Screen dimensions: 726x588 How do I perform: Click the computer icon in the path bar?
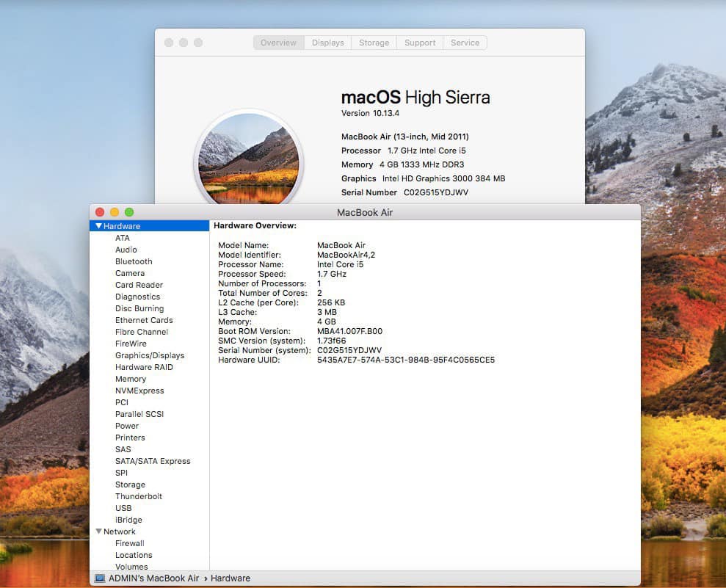click(x=100, y=578)
